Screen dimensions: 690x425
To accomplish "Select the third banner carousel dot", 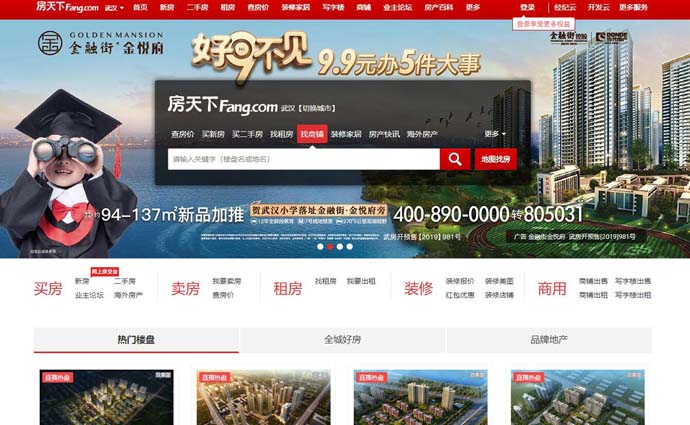I will coord(340,246).
